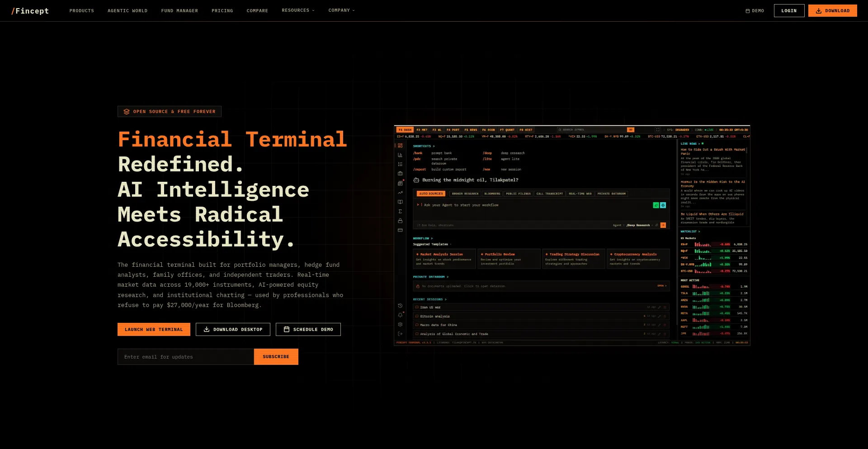Click the TSLA row under Most Active
Image resolution: width=868 pixels, height=449 pixels.
click(714, 293)
